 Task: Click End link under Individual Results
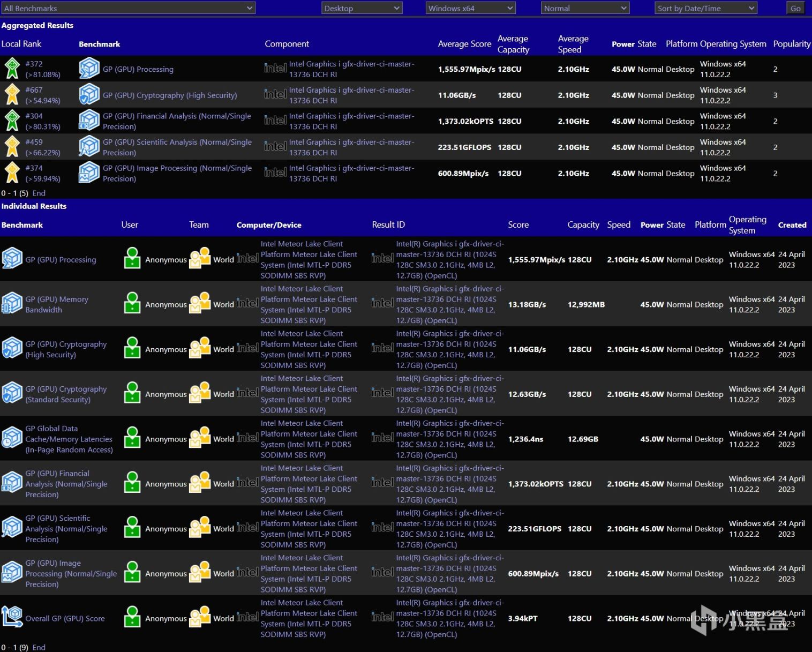click(x=39, y=647)
